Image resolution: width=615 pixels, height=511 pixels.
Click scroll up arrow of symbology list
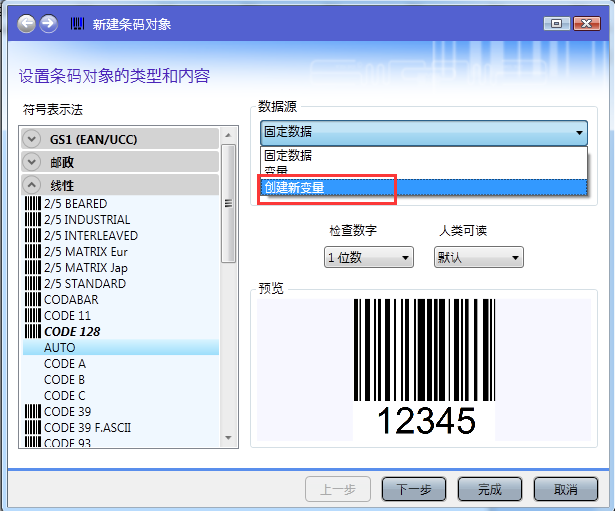coord(228,135)
